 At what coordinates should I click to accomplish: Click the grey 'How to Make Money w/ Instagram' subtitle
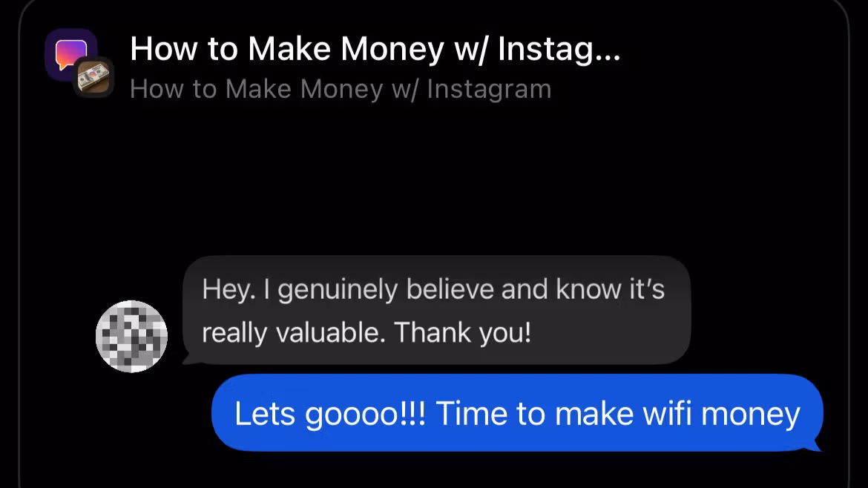pos(341,89)
